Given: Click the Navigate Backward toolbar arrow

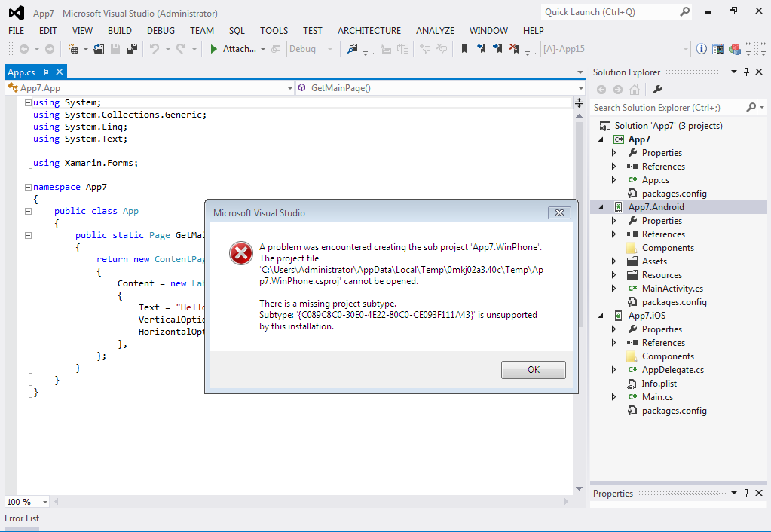Looking at the screenshot, I should point(23,49).
